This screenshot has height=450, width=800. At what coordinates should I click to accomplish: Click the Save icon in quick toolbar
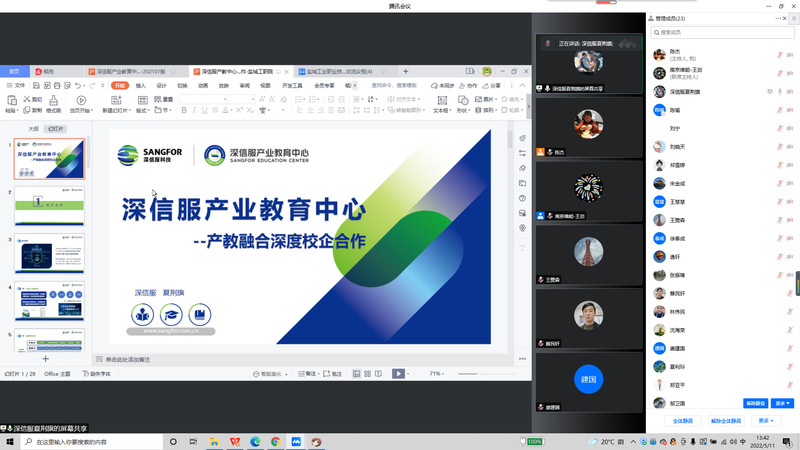coord(36,85)
